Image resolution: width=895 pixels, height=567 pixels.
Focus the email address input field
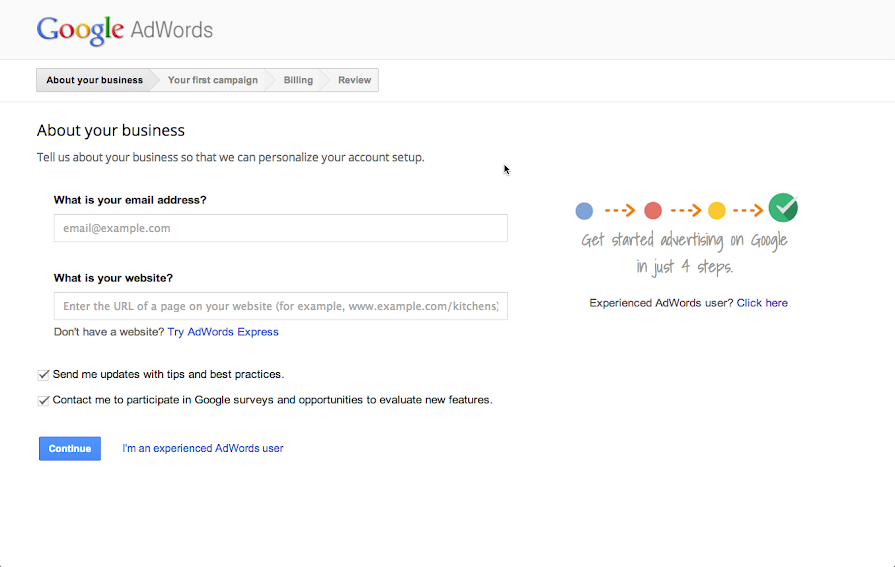coord(280,228)
